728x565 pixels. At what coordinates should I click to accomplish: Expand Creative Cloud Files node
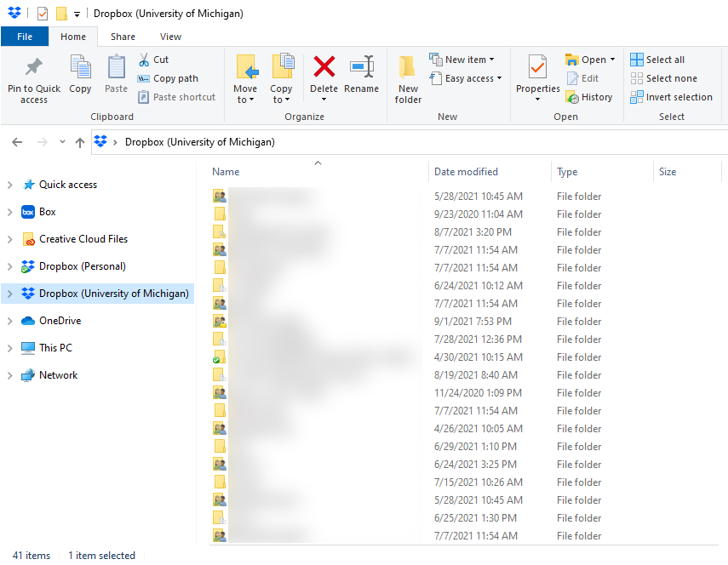coord(9,239)
